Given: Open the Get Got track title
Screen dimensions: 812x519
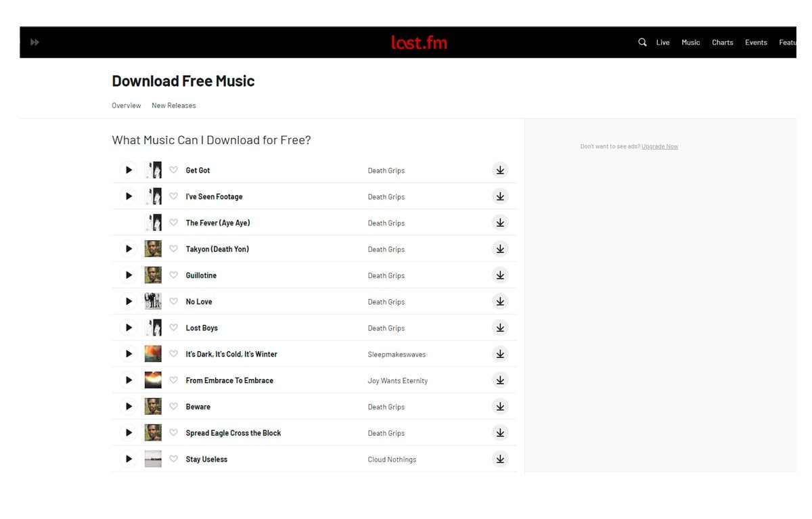Looking at the screenshot, I should pos(198,171).
